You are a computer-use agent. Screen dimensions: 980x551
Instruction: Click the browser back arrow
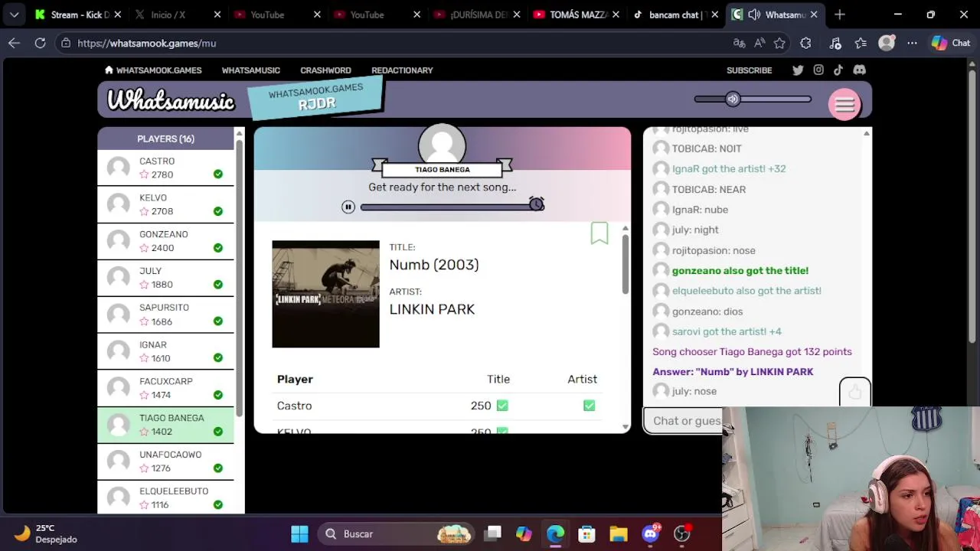[x=14, y=43]
